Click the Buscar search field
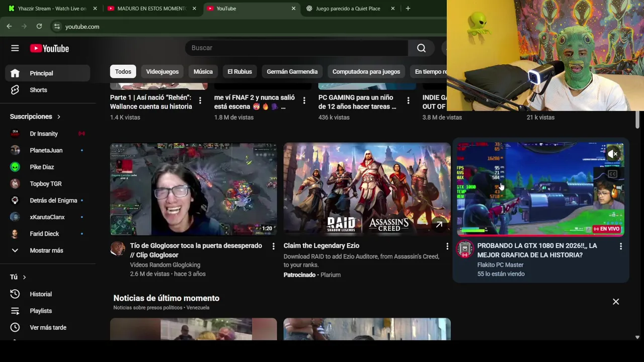The height and width of the screenshot is (362, 644). (x=297, y=48)
